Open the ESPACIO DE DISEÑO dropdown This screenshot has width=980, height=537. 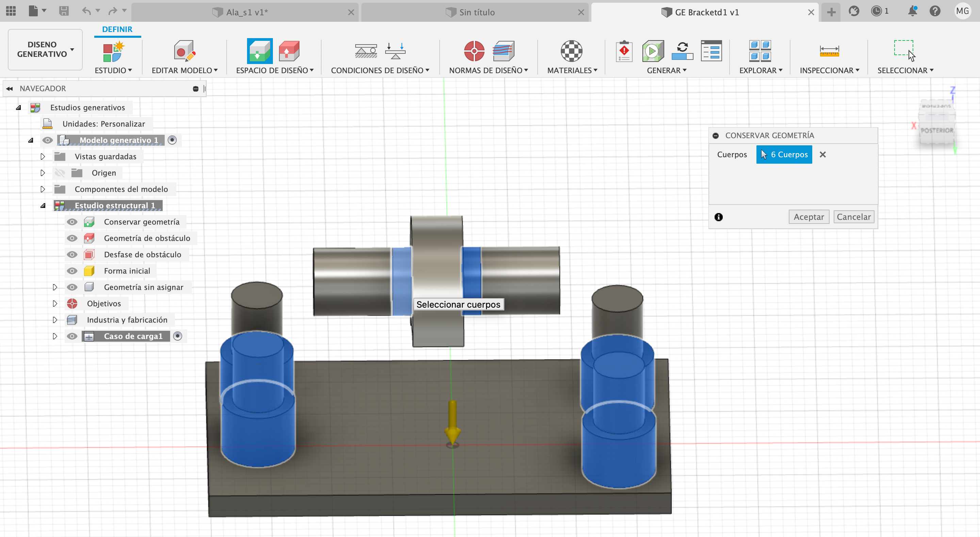[x=275, y=70]
